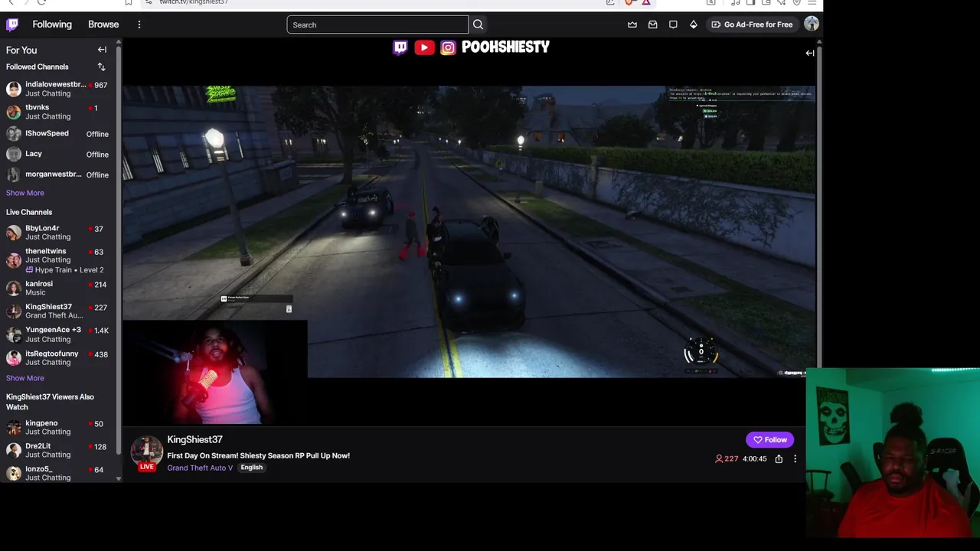
Task: Open thenelwins live channel
Action: click(x=58, y=260)
